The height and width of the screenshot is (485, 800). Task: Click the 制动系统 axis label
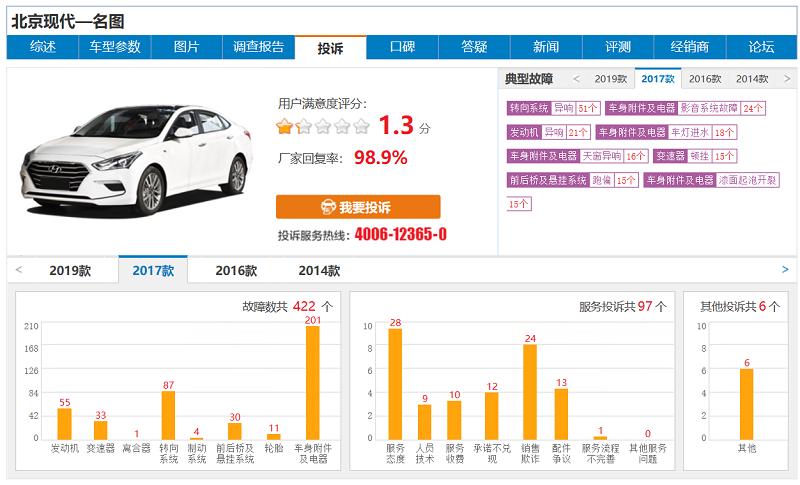196,453
